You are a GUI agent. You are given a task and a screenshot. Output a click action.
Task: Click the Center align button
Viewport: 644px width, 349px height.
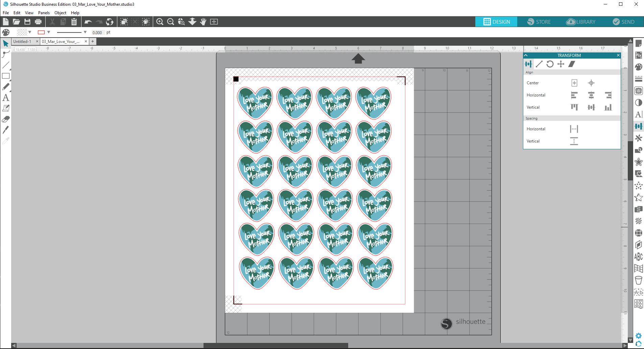pyautogui.click(x=575, y=83)
